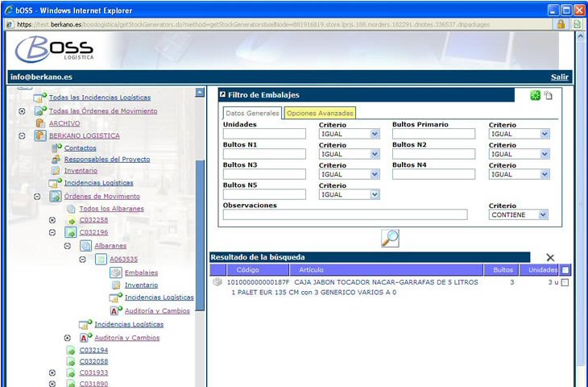Screen dimensions: 588x387
Task: Click the package icon beside code 101000000000187F
Action: (217, 282)
